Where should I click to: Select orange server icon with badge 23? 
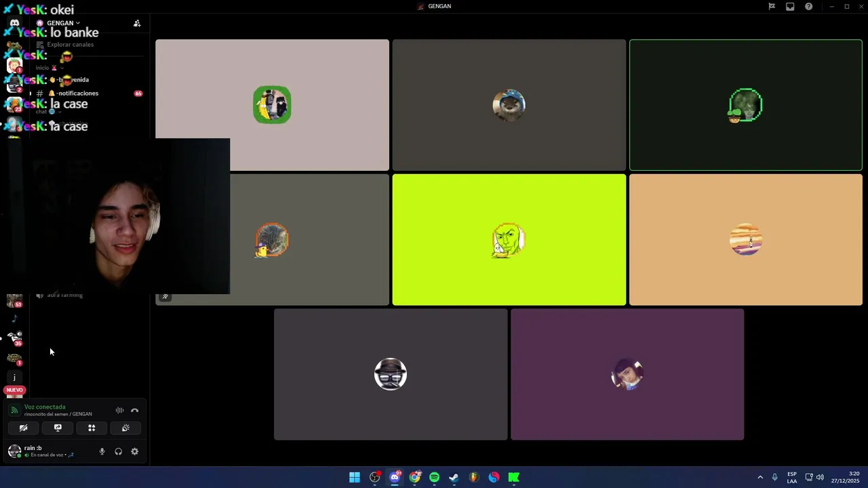click(x=14, y=106)
